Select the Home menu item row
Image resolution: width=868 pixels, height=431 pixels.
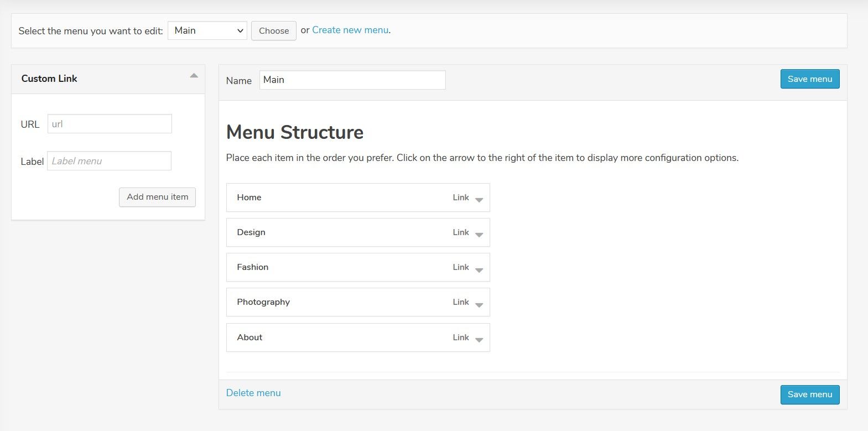coord(332,198)
